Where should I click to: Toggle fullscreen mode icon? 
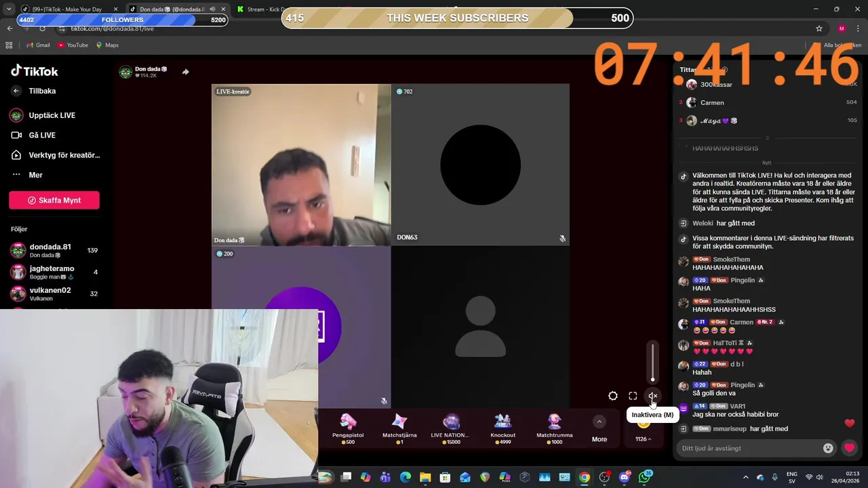[633, 396]
